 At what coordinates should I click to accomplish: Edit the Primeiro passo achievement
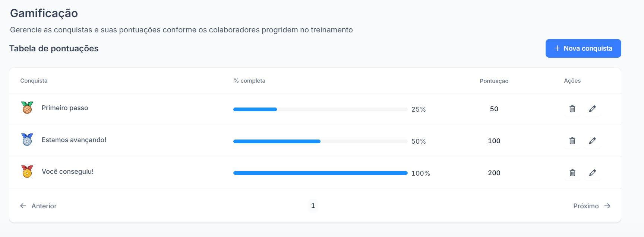[x=592, y=109]
